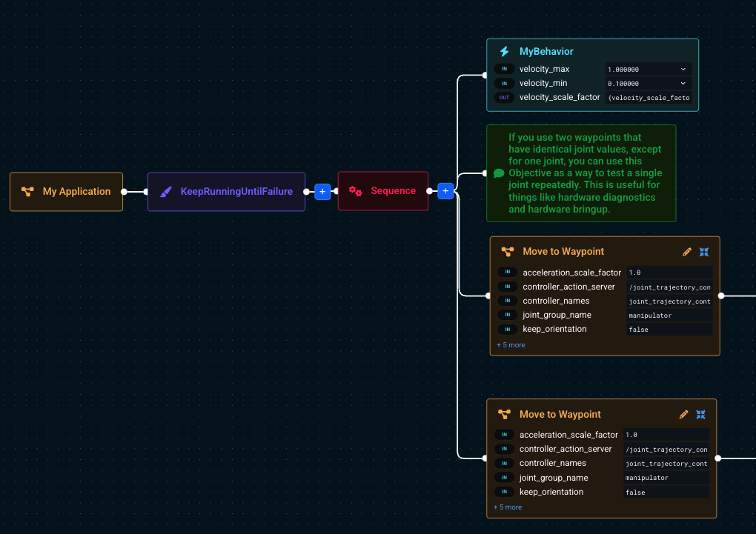This screenshot has width=756, height=534.
Task: Collapse the first Move to Waypoint node
Action: (x=704, y=252)
